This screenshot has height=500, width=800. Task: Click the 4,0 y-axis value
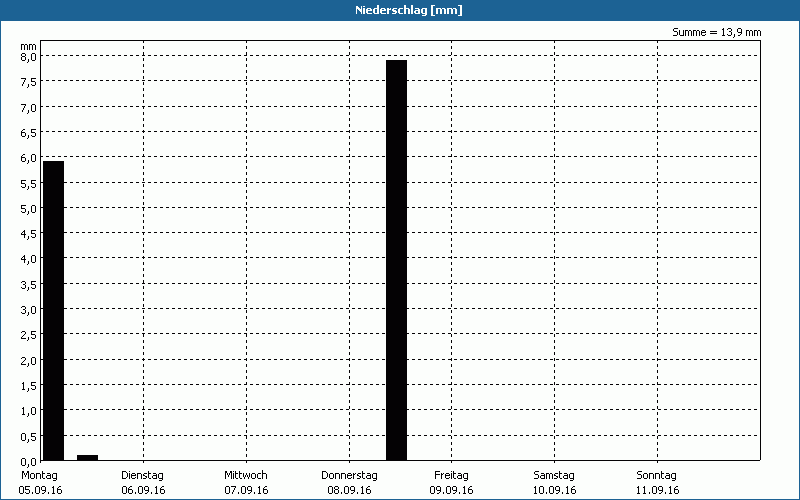pyautogui.click(x=29, y=259)
